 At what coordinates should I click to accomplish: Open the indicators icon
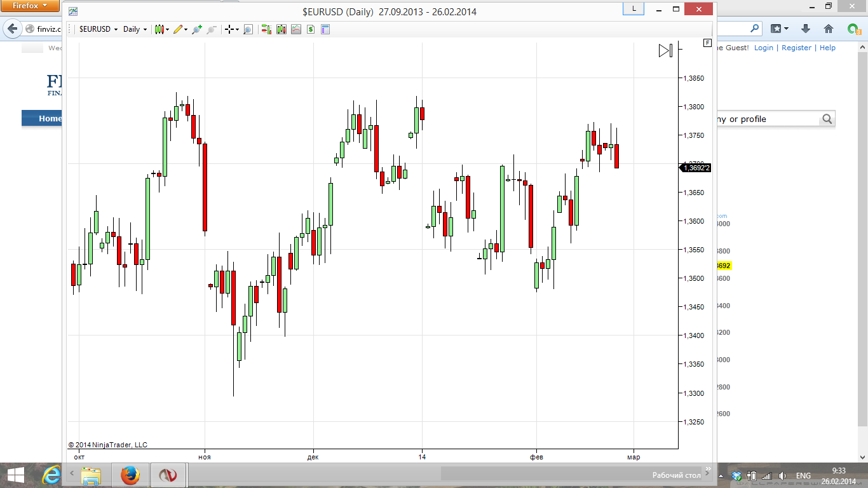(296, 29)
